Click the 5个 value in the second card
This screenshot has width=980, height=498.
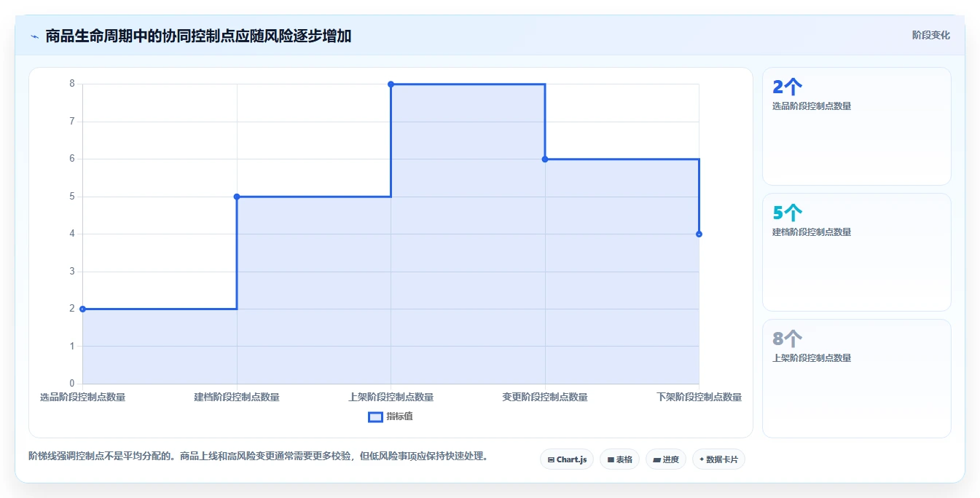tap(787, 213)
